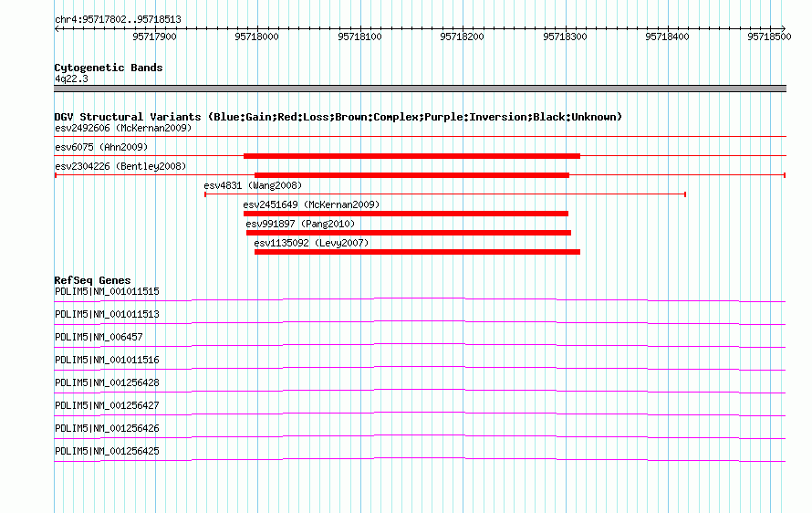Click the magenta intron line under NM_001256425
812x513 pixels.
coord(420,458)
